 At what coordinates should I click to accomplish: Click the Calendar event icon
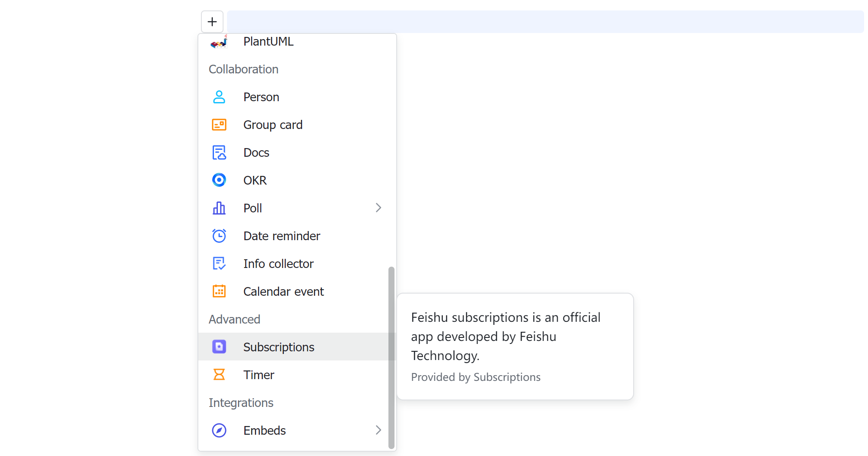pyautogui.click(x=219, y=291)
